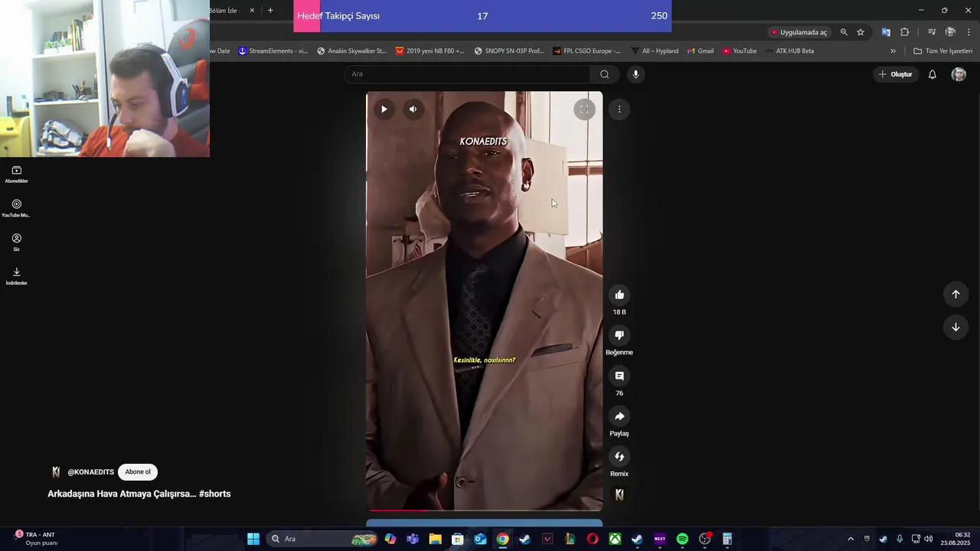Open the YouTube notifications bell
This screenshot has height=551, width=980.
click(933, 74)
